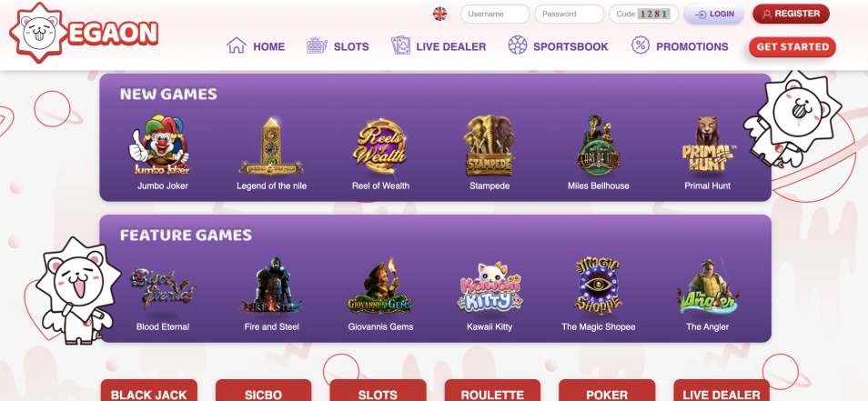Screen dimensions: 868x401
Task: Click the Get Started button
Action: (792, 47)
